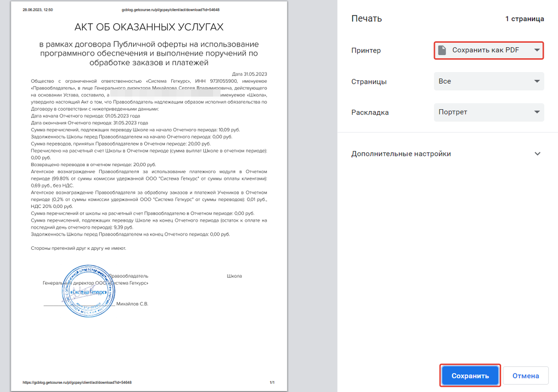Open the Раскладка dropdown showing Портрет
The height and width of the screenshot is (392, 558).
[x=489, y=112]
